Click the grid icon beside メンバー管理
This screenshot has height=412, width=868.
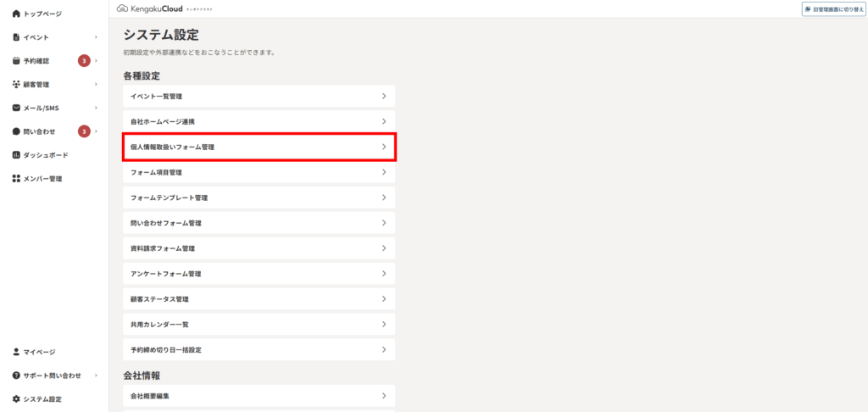(x=16, y=179)
